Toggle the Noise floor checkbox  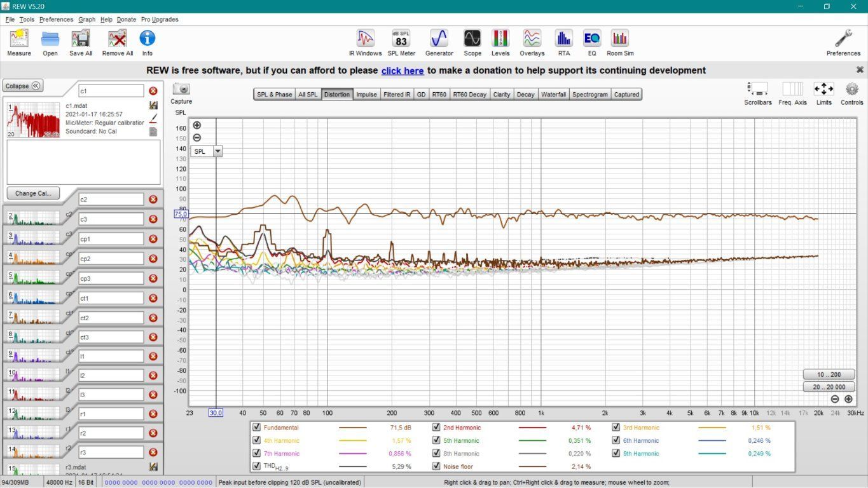[x=436, y=466]
